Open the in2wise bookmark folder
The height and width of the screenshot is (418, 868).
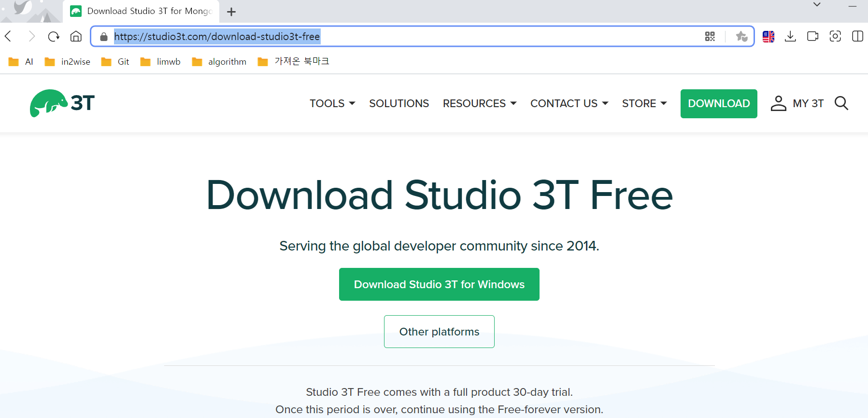pyautogui.click(x=67, y=62)
